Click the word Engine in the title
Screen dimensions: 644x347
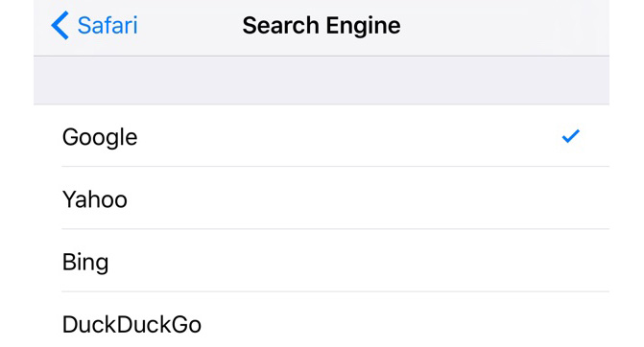tap(364, 27)
